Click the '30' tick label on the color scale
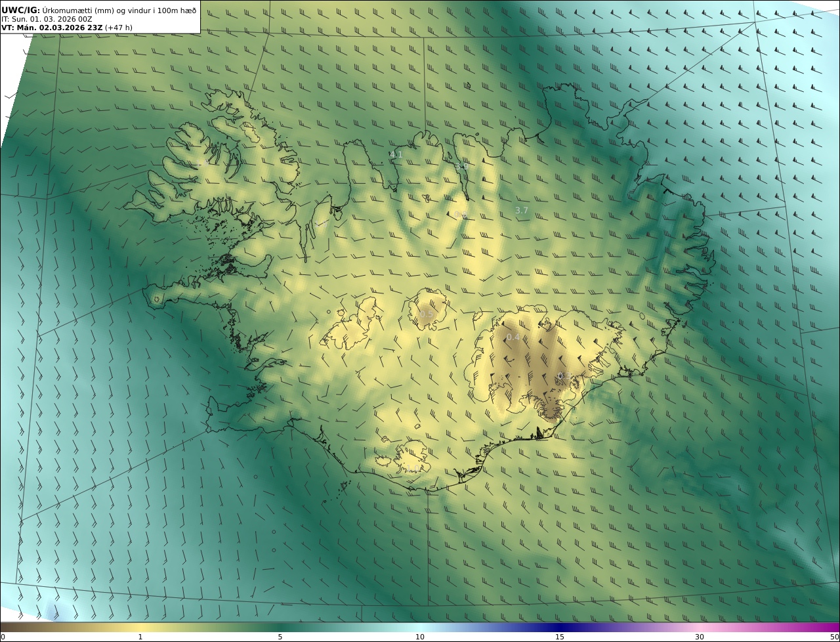The width and height of the screenshot is (840, 642). (x=700, y=637)
